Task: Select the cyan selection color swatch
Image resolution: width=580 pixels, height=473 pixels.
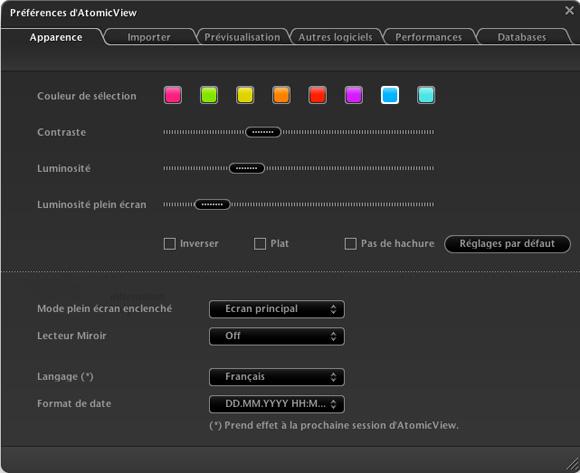Action: (426, 95)
